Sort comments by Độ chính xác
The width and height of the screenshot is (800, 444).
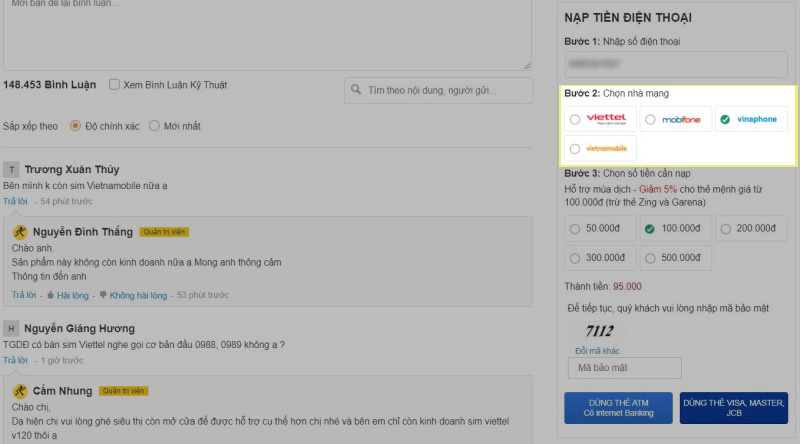tap(76, 126)
